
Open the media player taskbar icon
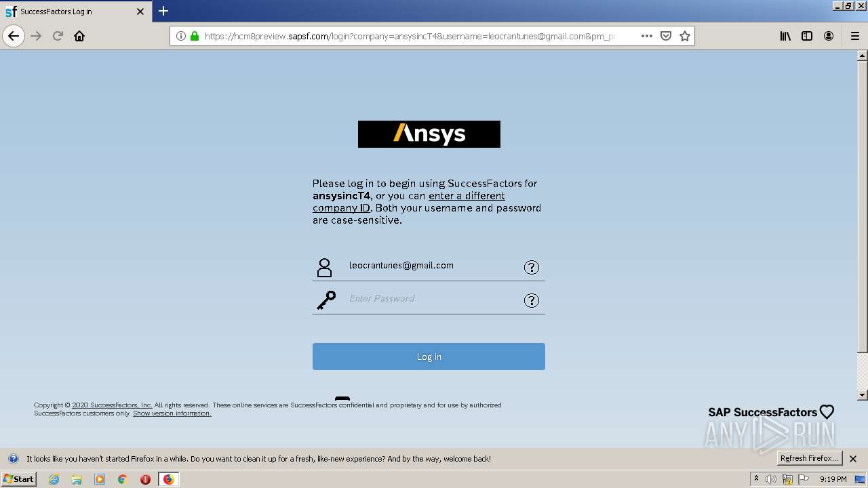(100, 479)
